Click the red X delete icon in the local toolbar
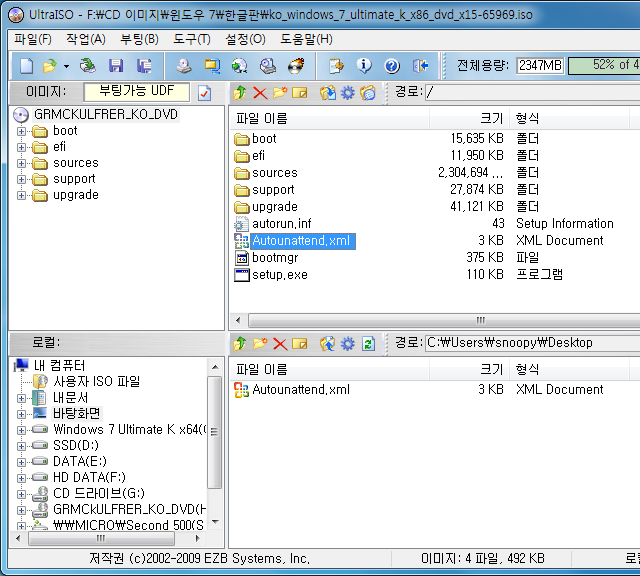This screenshot has height=576, width=640. coord(280,344)
